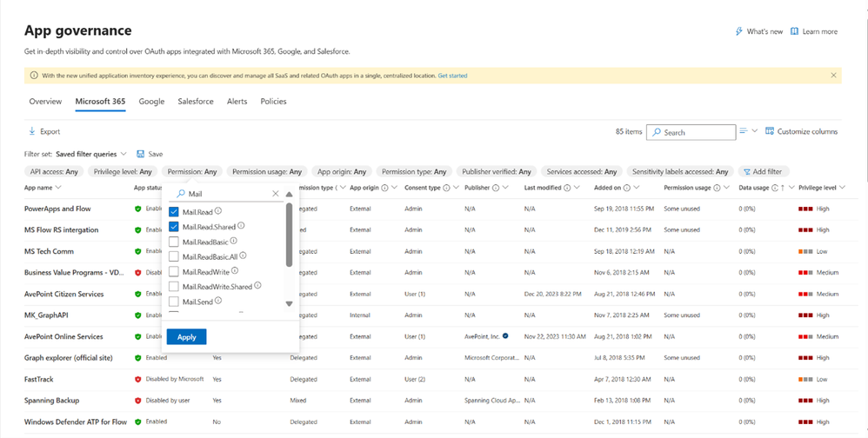
Task: Clear the Mail search text
Action: tap(276, 194)
